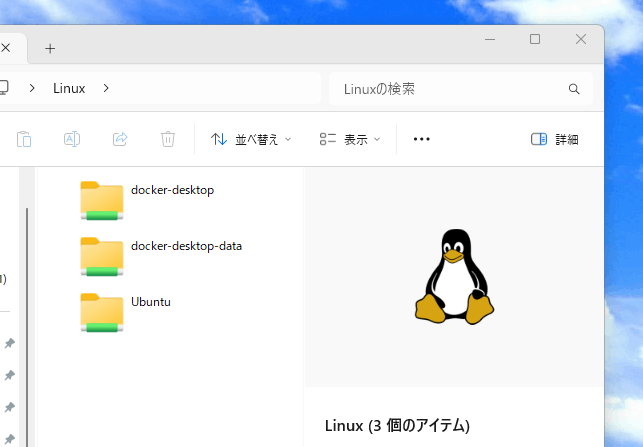Minimize the Explorer window

[x=490, y=39]
